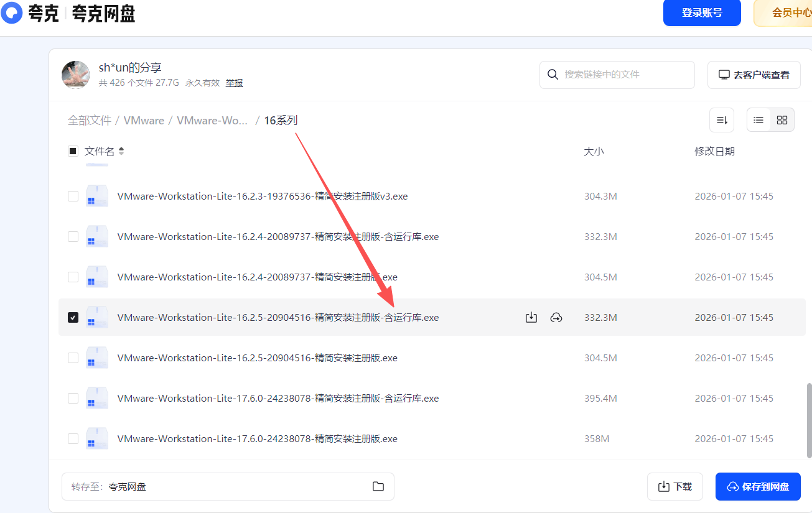This screenshot has width=812, height=513.
Task: Open the sh*un sharer avatar
Action: (x=76, y=75)
